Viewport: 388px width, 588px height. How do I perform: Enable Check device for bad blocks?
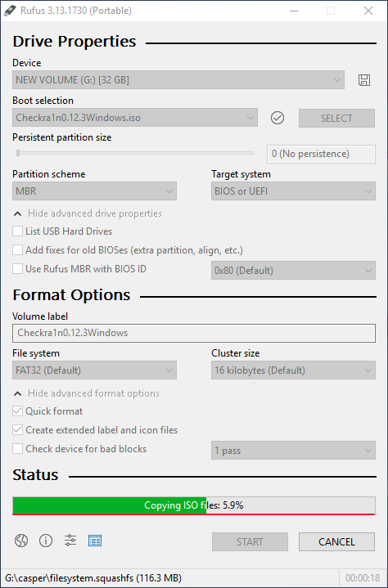coord(18,448)
